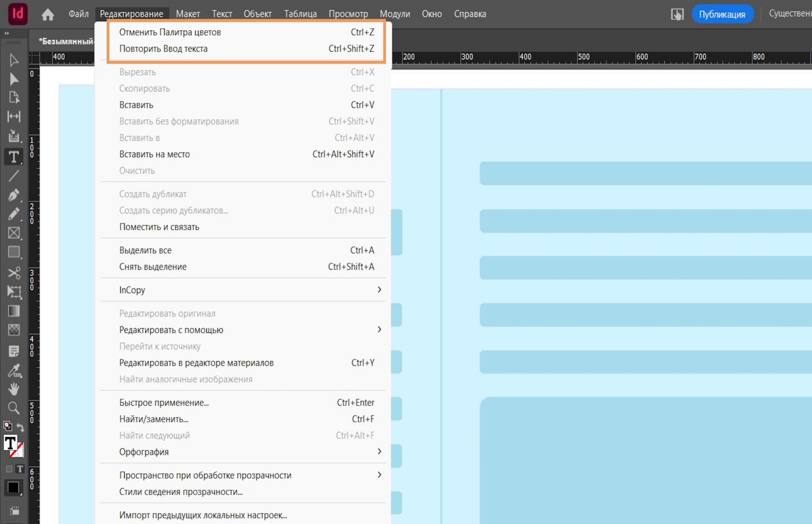812x524 pixels.
Task: Pick the Scissors tool
Action: click(14, 273)
